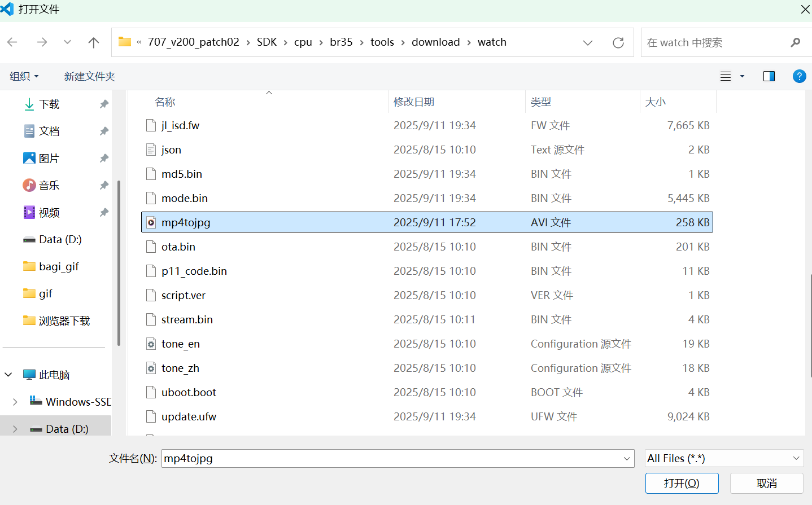Select the jl_isd.fw file
This screenshot has width=812, height=505.
point(427,125)
